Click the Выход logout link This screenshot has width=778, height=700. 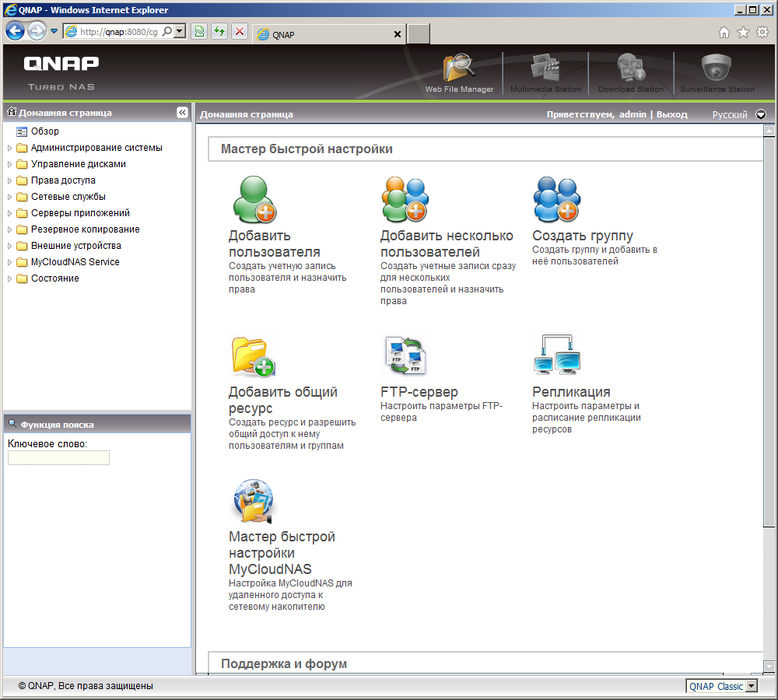[672, 114]
